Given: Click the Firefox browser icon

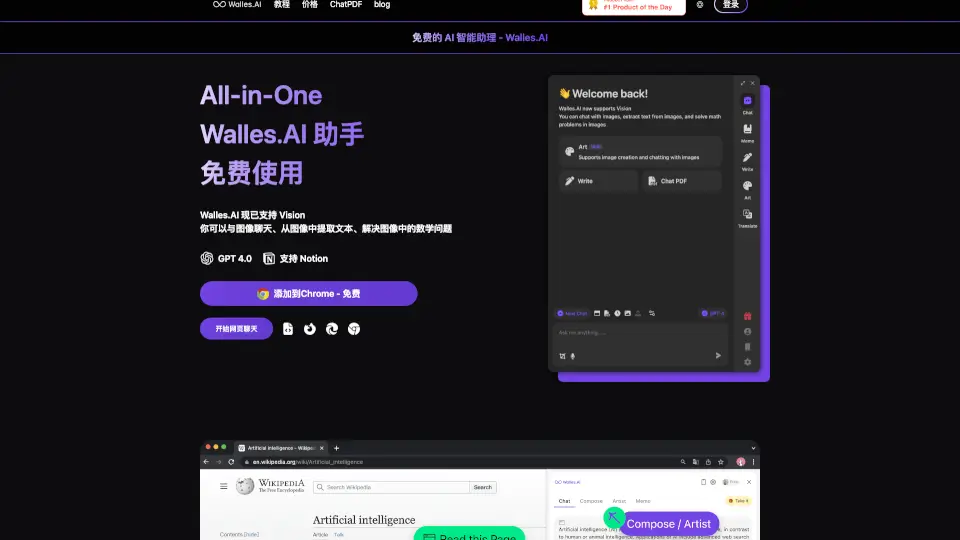Looking at the screenshot, I should pos(310,329).
